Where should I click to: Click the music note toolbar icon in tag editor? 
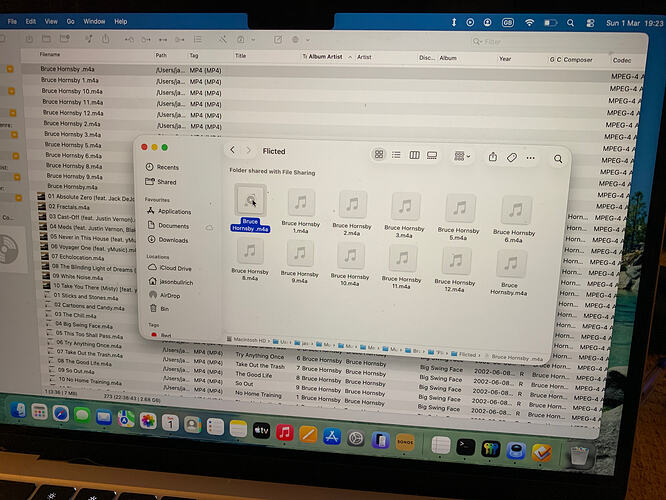click(89, 39)
